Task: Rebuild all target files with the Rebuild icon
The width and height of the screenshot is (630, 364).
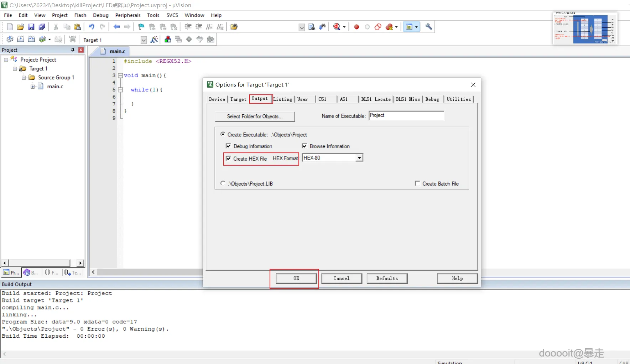Action: [31, 39]
